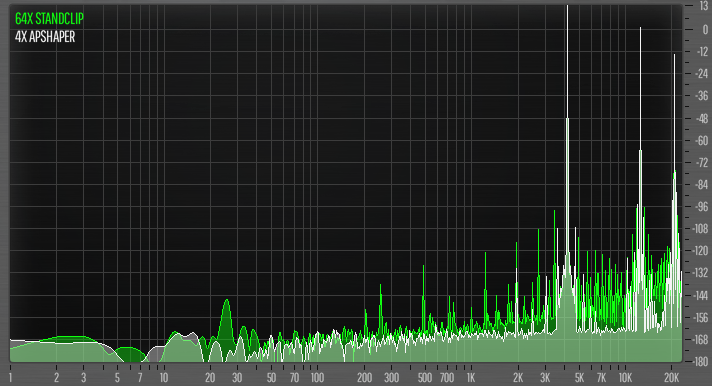
Task: Click the 7K frequency axis label
Action: pos(602,377)
